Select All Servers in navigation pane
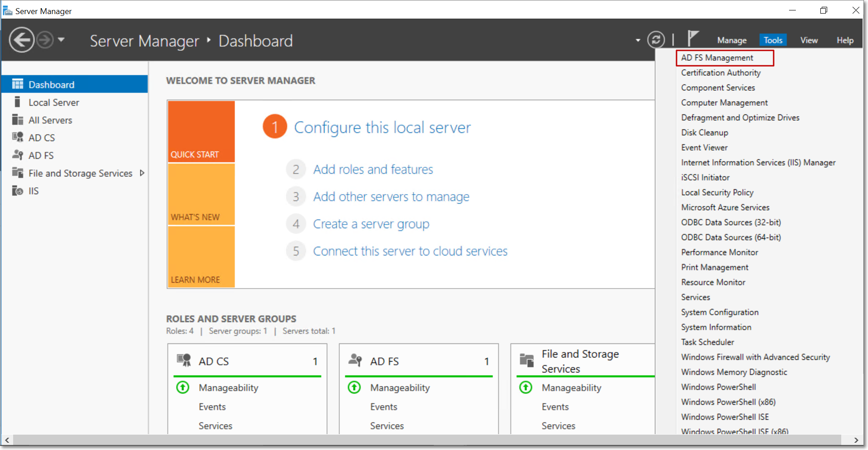Image resolution: width=868 pixels, height=450 pixels. tap(50, 120)
